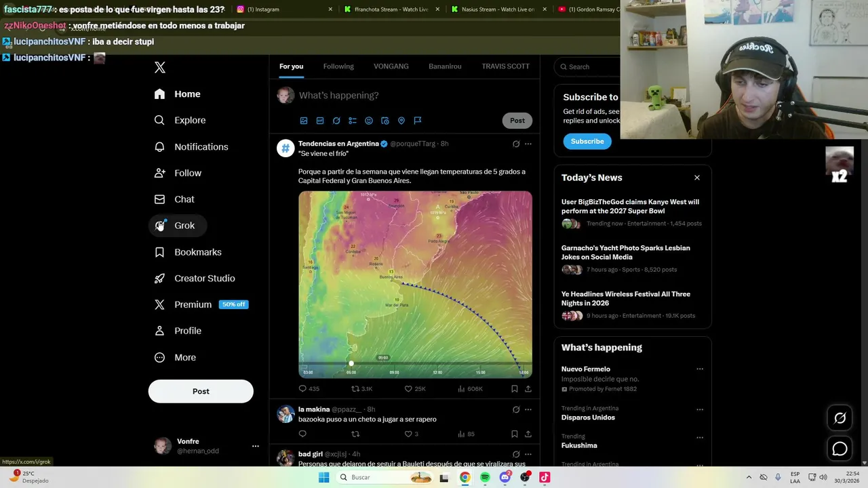Open account switcher dots next to Vonfre

256,446
